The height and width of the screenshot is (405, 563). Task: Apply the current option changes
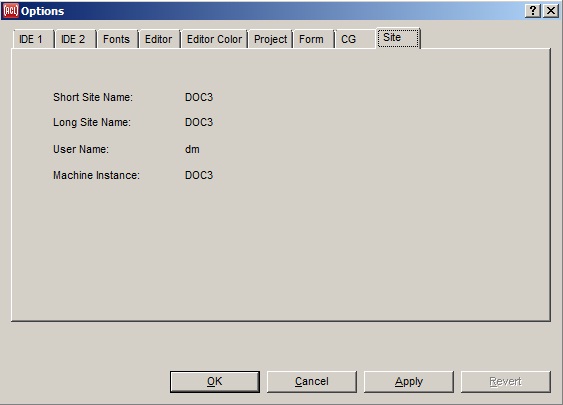(x=409, y=382)
